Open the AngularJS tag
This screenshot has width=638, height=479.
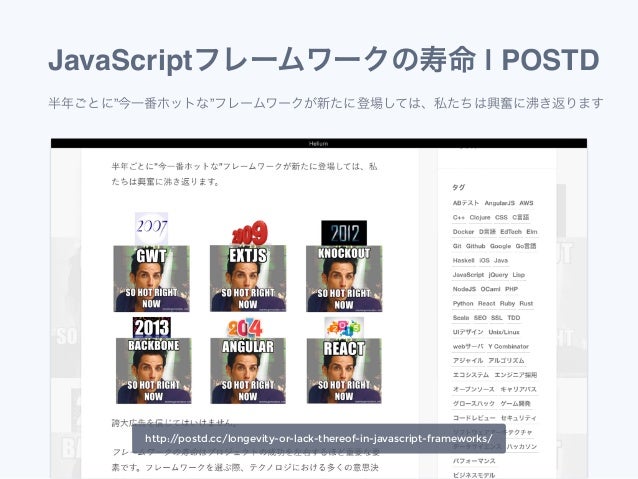(499, 203)
